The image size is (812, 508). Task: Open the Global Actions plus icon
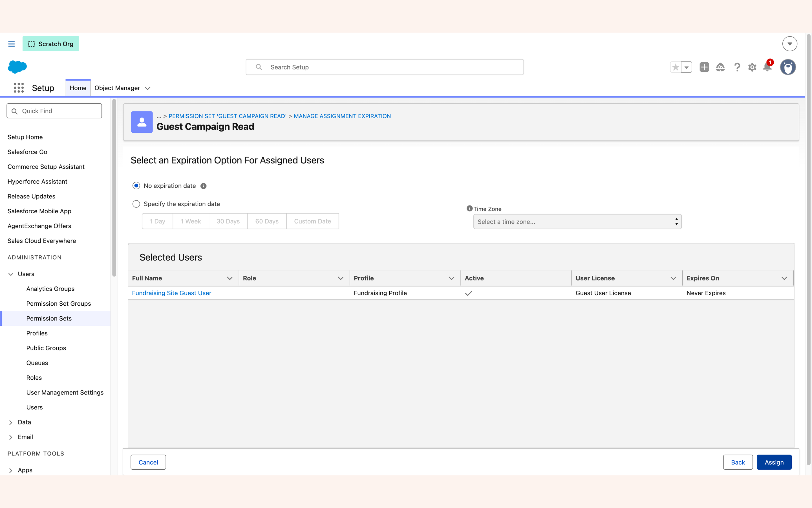click(704, 67)
